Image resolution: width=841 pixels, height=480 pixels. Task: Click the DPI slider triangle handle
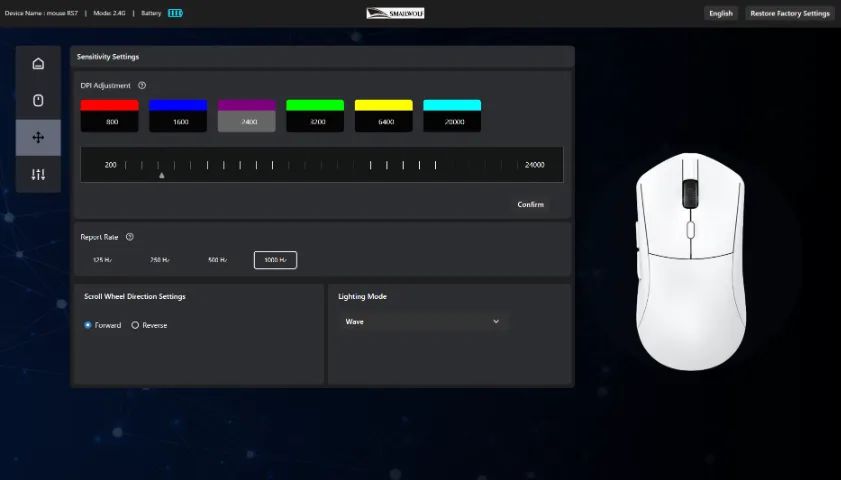click(x=161, y=175)
